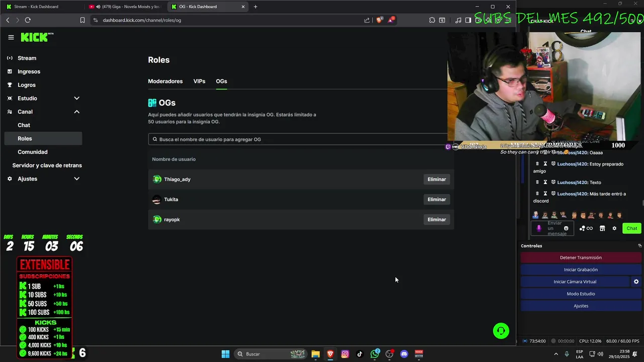Open WhatsApp from taskbar
Image resolution: width=644 pixels, height=362 pixels.
click(375, 354)
